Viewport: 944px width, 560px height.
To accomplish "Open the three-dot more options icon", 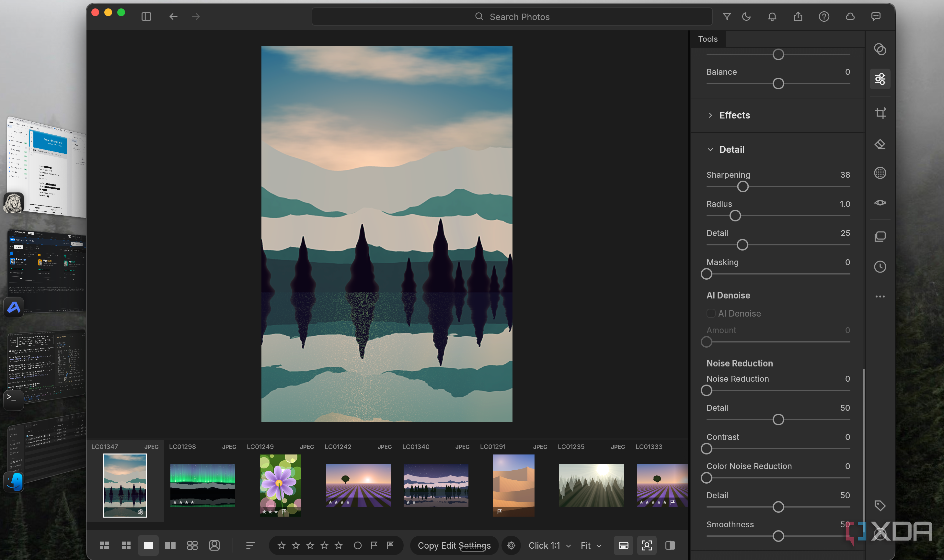I will [880, 297].
